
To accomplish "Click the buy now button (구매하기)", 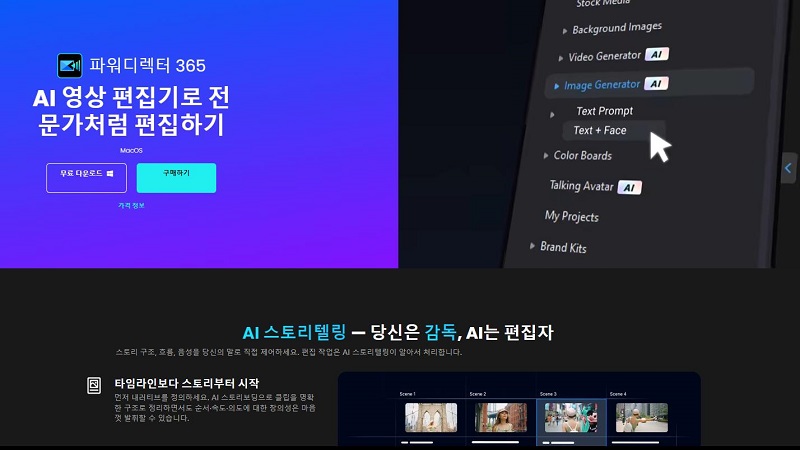I will [x=176, y=178].
